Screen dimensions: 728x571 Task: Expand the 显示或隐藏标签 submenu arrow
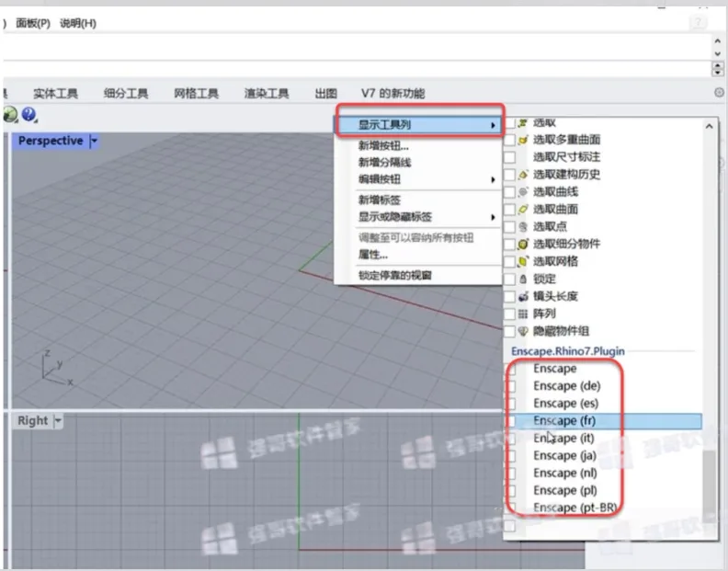493,217
